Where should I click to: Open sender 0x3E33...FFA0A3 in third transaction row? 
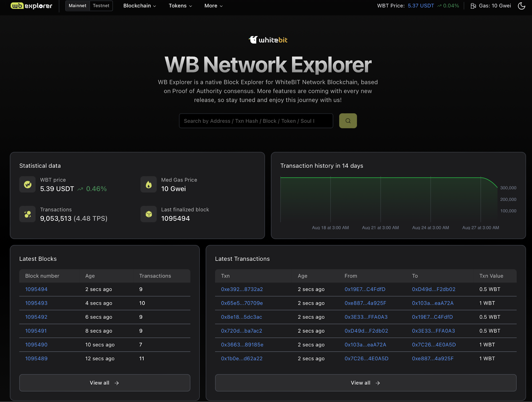[x=366, y=317]
